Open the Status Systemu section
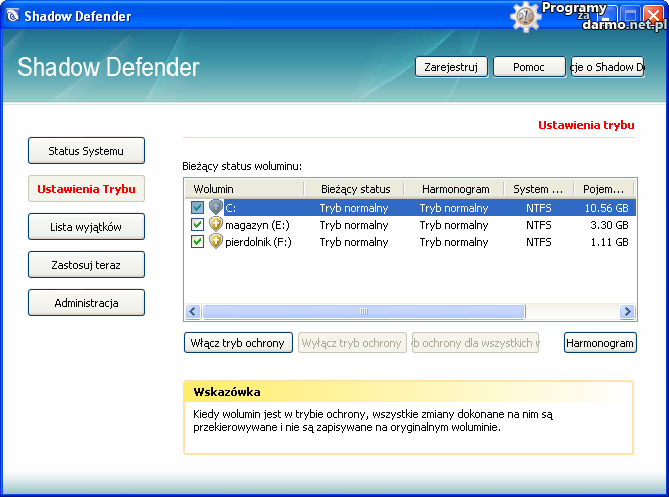 [x=86, y=151]
